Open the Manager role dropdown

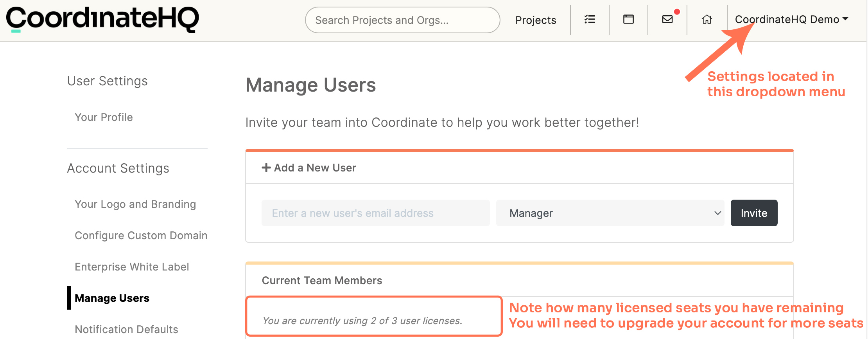610,213
